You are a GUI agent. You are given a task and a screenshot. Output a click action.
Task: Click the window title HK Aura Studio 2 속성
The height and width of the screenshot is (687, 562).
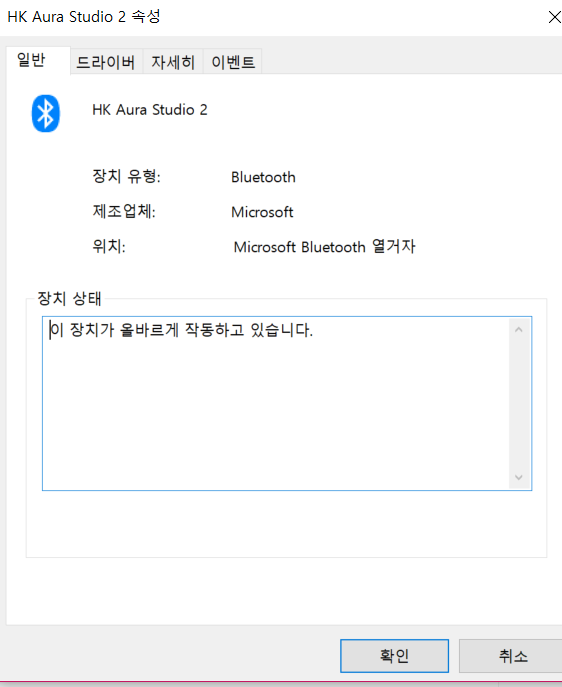[84, 17]
